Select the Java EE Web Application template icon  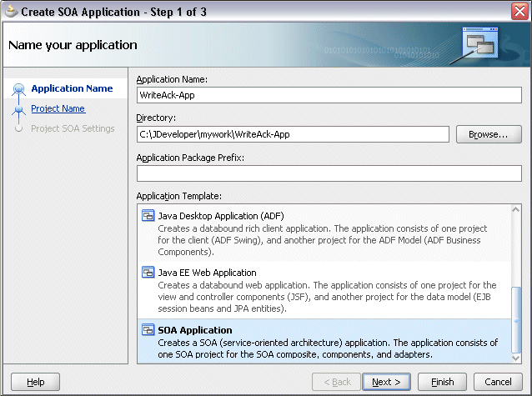[x=148, y=272]
